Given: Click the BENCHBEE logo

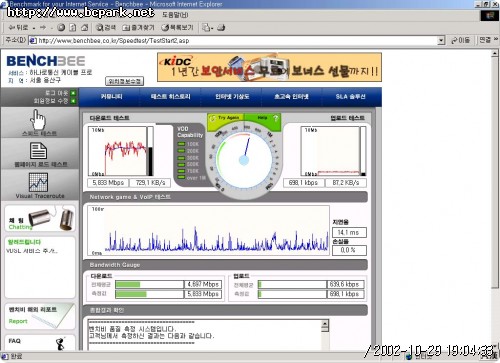Looking at the screenshot, I should pos(46,61).
